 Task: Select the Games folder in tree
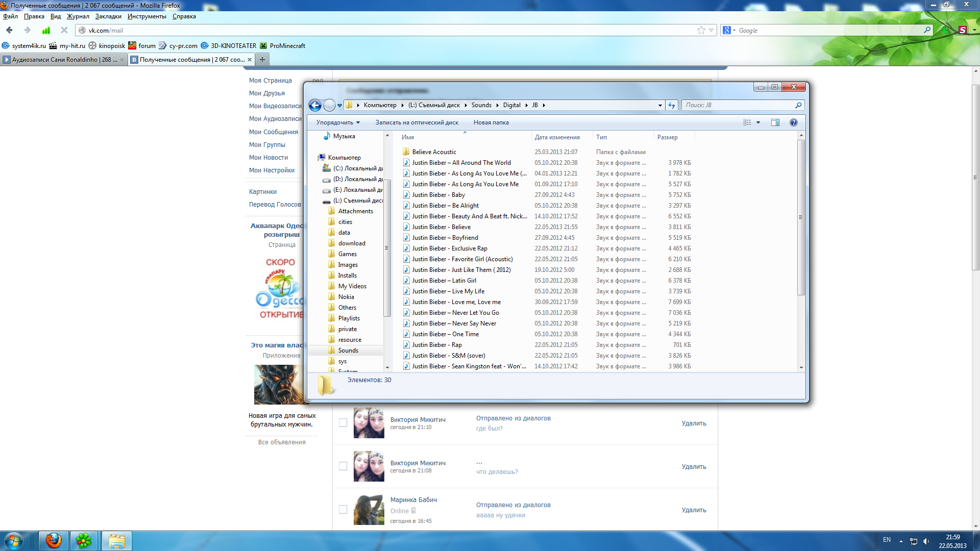tap(347, 254)
